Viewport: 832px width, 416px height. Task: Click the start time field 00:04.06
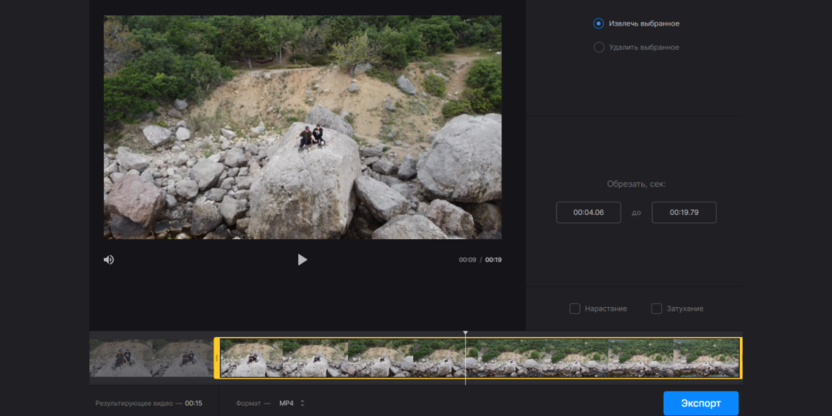click(x=588, y=213)
